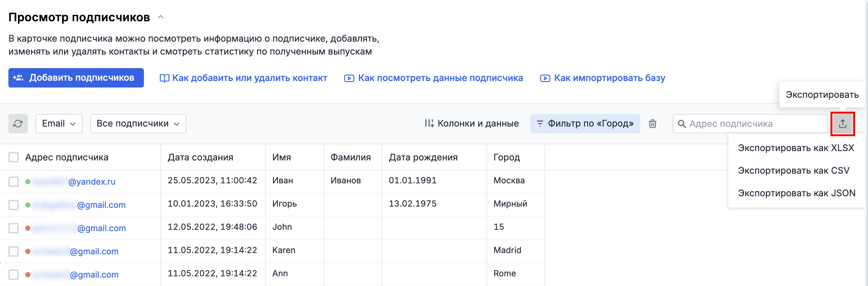
Task: Click the red status dot in John's row
Action: (x=28, y=229)
